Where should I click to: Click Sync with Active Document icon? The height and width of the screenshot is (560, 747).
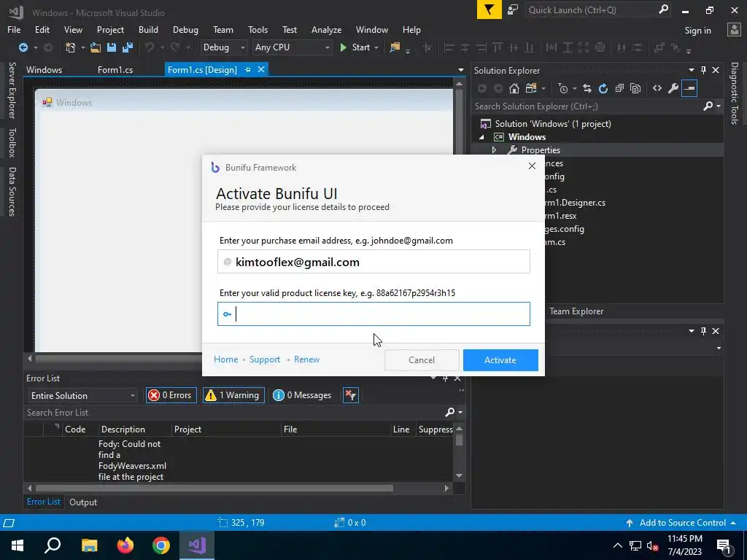pos(587,88)
